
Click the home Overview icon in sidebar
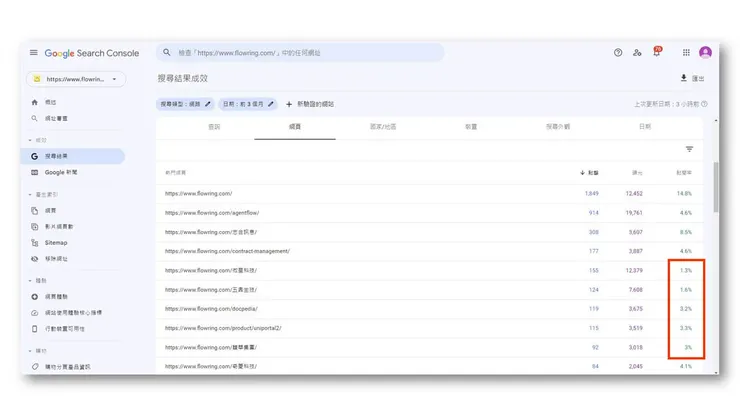(x=34, y=102)
